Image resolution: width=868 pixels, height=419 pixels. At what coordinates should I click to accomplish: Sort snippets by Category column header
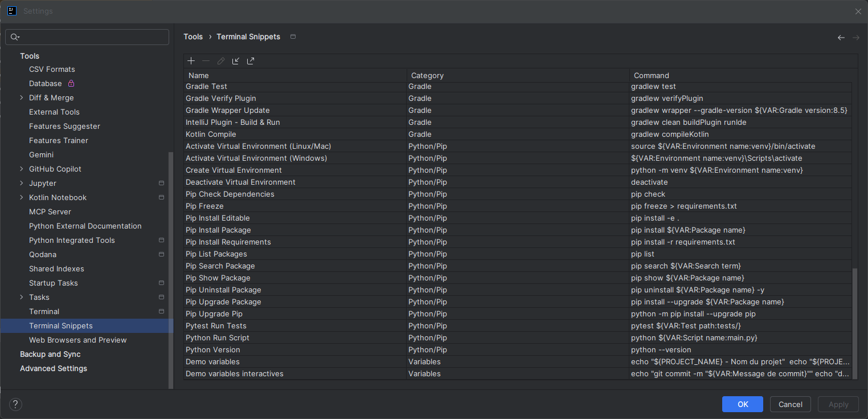[x=427, y=75]
